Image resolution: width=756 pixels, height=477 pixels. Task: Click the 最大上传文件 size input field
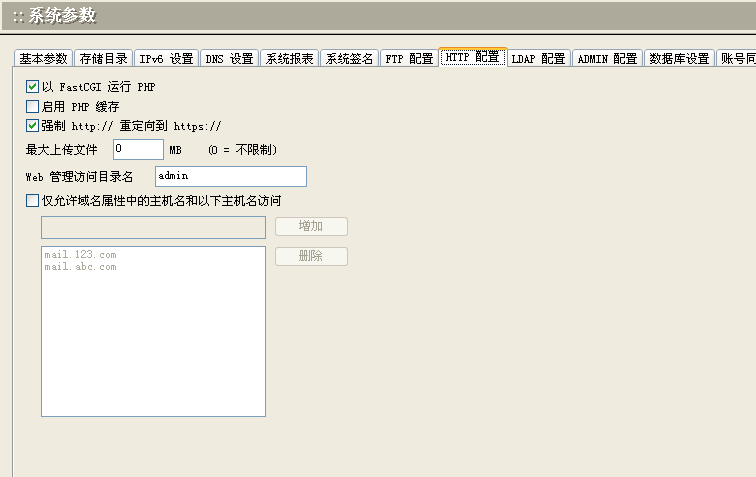pos(138,149)
